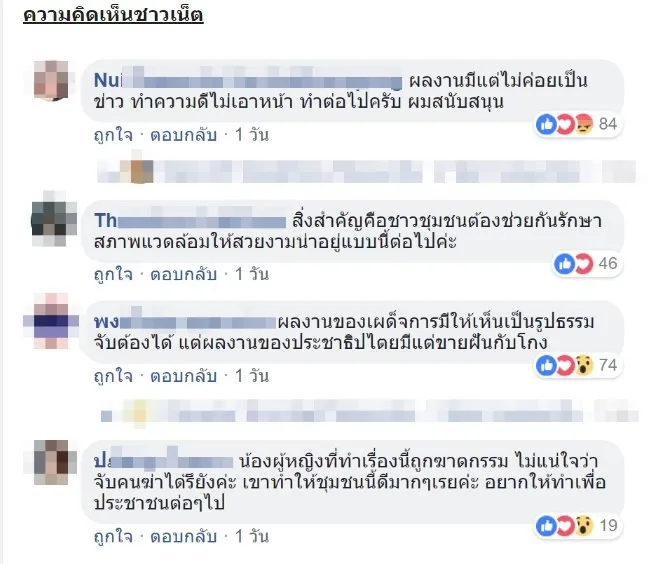648x564 pixels.
Task: Click ถูกใจ under Th's environment comment
Action: [113, 274]
